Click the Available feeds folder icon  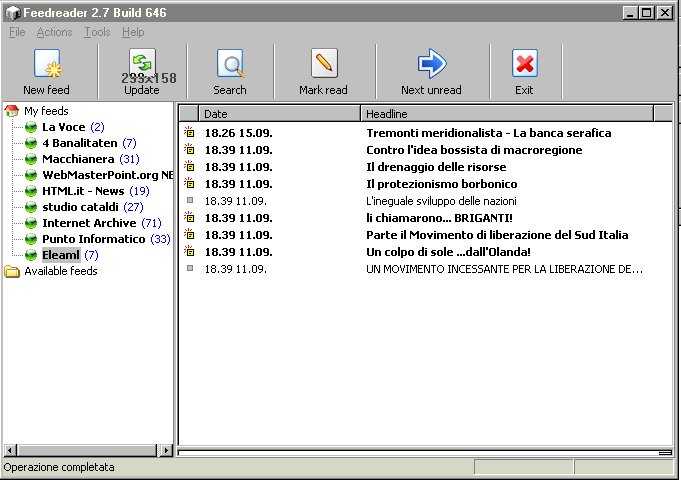(12, 271)
